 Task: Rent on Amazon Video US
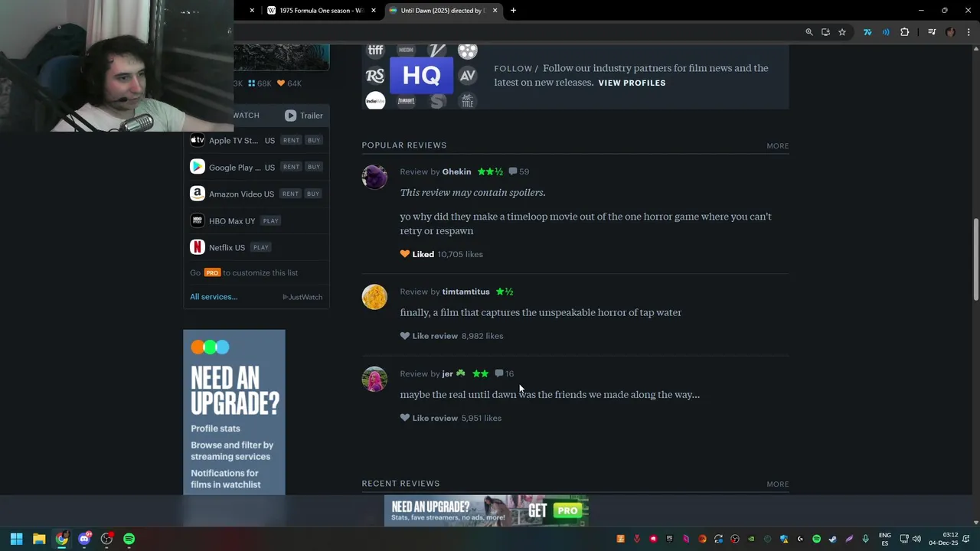pyautogui.click(x=291, y=194)
